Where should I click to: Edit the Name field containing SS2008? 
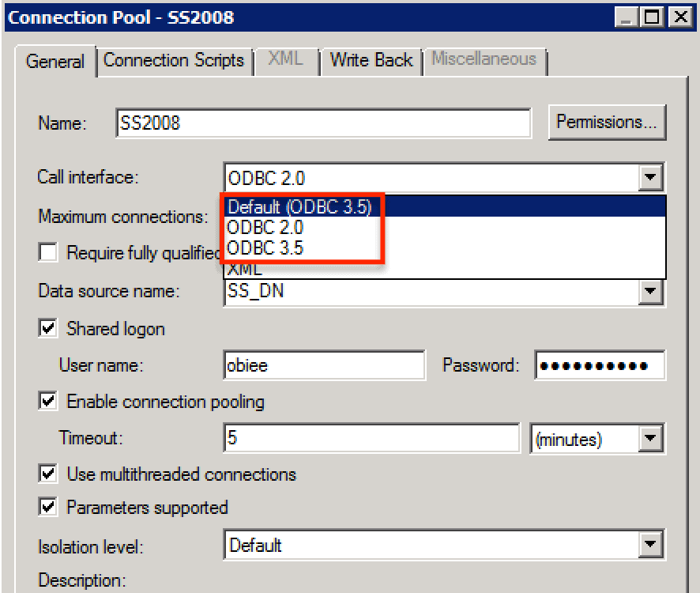pyautogui.click(x=324, y=123)
